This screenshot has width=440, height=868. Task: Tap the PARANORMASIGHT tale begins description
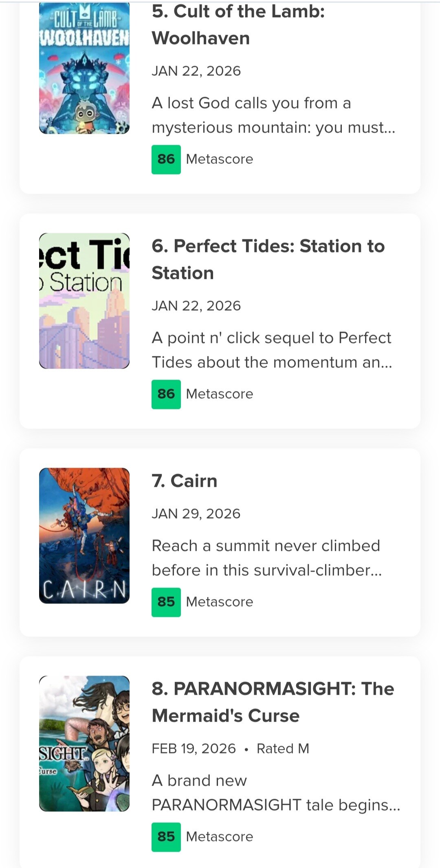(x=275, y=793)
